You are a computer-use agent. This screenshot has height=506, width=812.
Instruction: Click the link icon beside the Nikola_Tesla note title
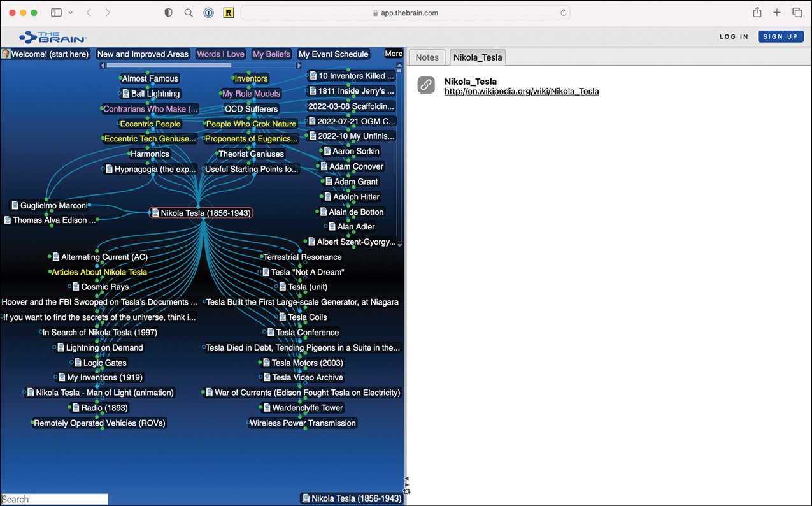(x=426, y=85)
